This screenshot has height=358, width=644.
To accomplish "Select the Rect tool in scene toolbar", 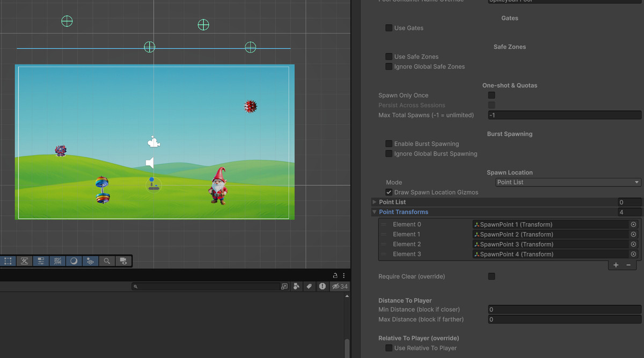I will [x=8, y=261].
